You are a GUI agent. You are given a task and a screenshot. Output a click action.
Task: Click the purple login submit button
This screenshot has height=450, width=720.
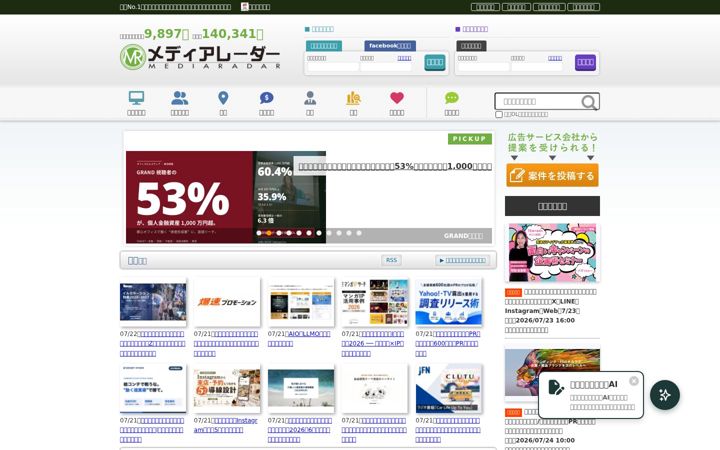[585, 62]
